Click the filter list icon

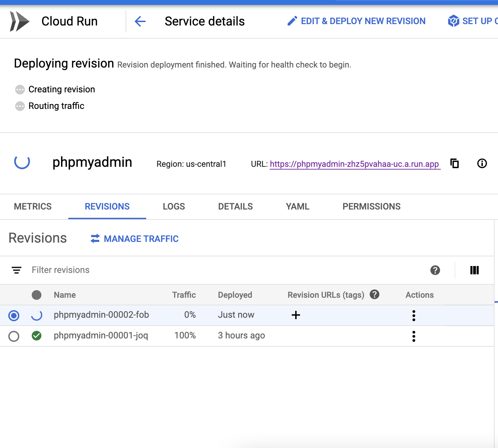tap(17, 270)
